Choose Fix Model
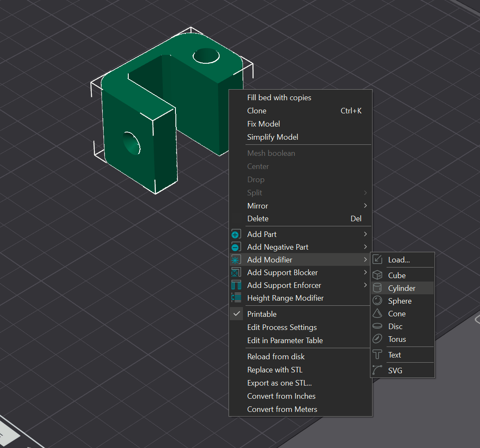This screenshot has width=480, height=448. pyautogui.click(x=301, y=124)
